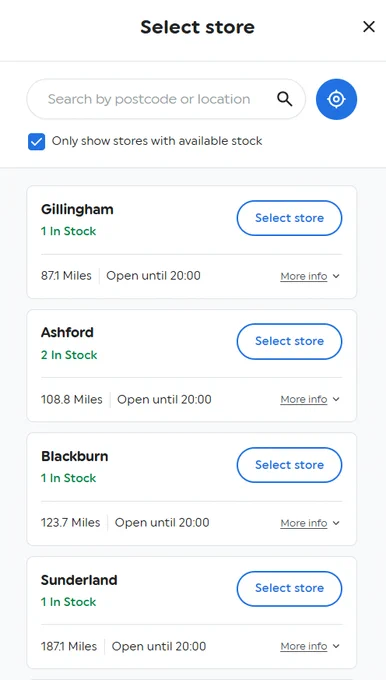
Task: Open More info link for Gillingham
Action: (304, 276)
